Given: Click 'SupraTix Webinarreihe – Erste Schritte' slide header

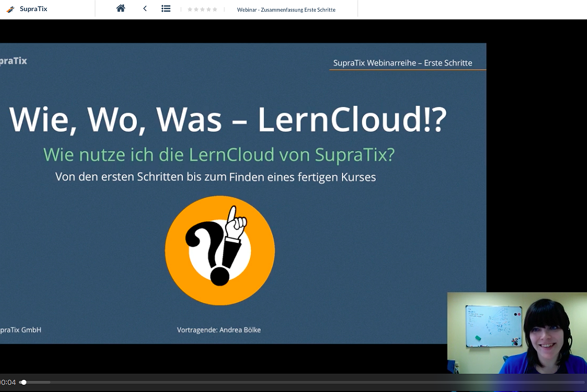Looking at the screenshot, I should (403, 63).
